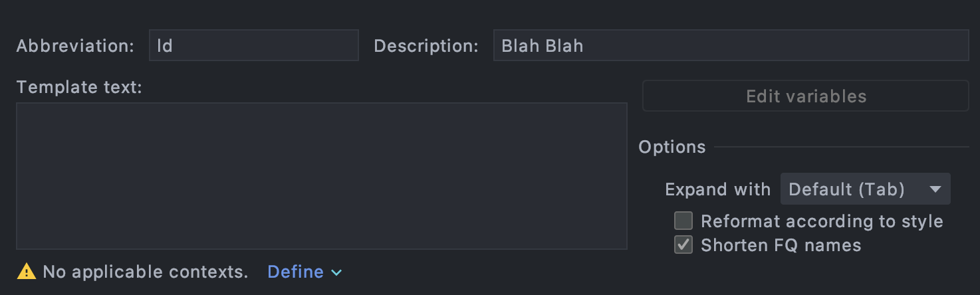Click inside the empty Template text area

(321, 175)
